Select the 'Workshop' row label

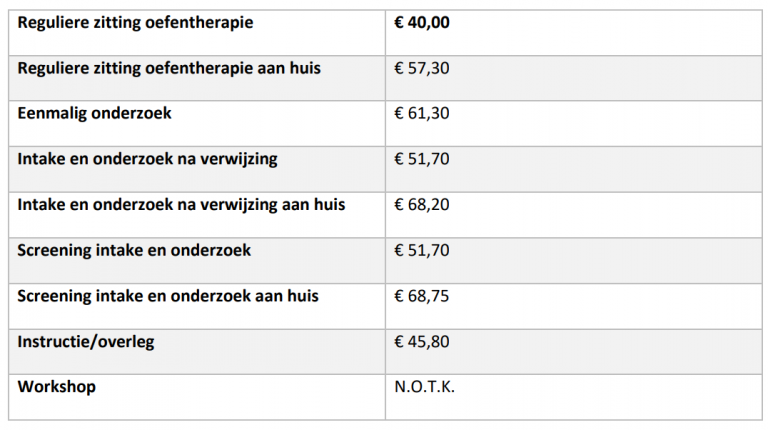[57, 387]
